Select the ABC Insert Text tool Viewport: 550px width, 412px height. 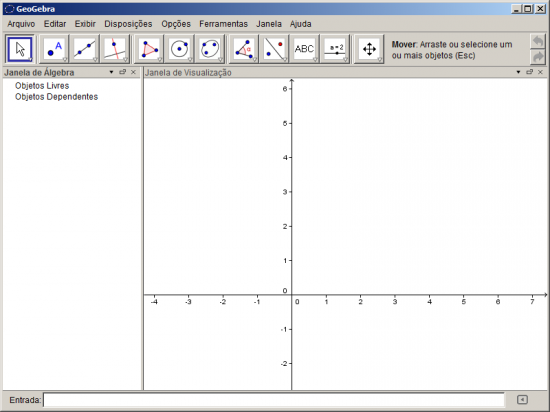(304, 49)
